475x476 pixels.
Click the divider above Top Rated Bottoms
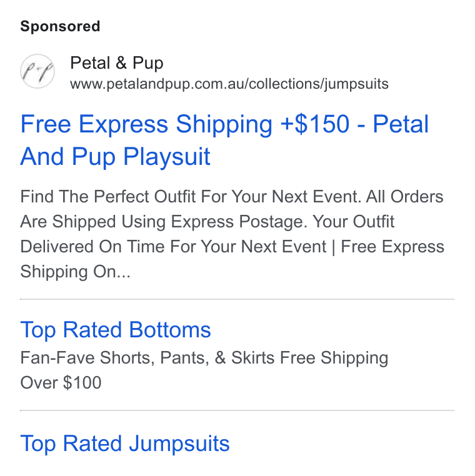[x=237, y=299]
